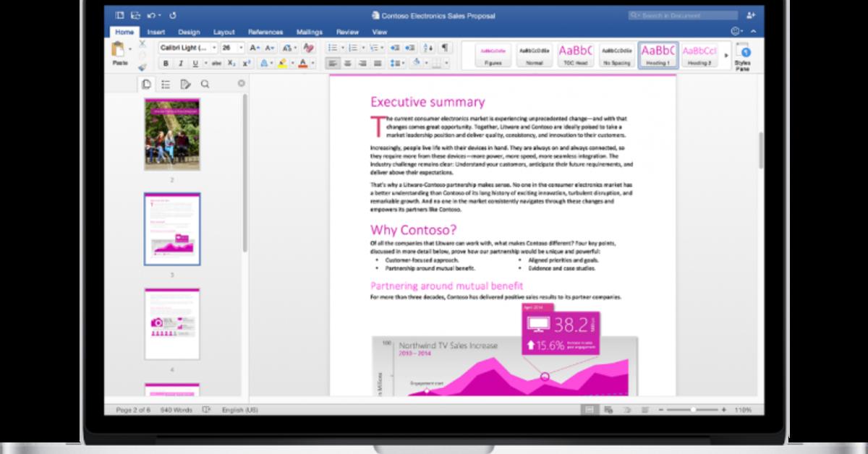Click the Text Effects icon
Screen dimensions: 868x454
coord(264,64)
